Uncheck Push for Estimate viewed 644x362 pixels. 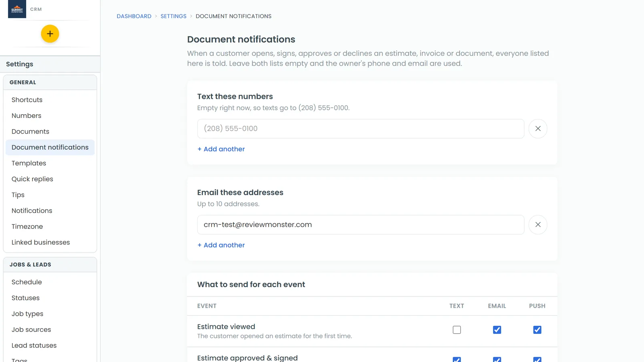[x=537, y=330]
